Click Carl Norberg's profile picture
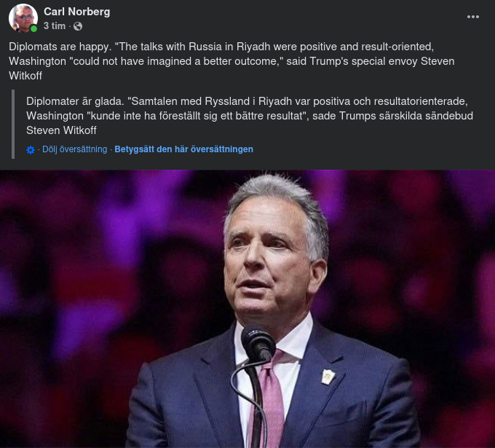Viewport: 495px width, 448px height. point(23,17)
